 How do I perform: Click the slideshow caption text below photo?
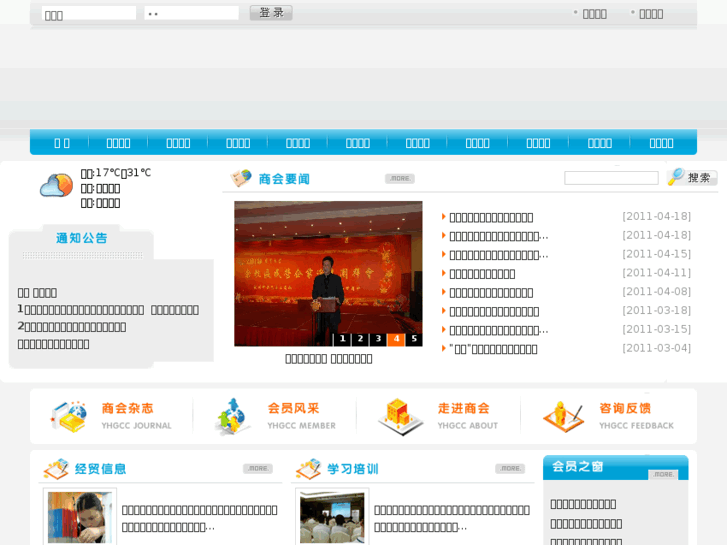[x=328, y=359]
